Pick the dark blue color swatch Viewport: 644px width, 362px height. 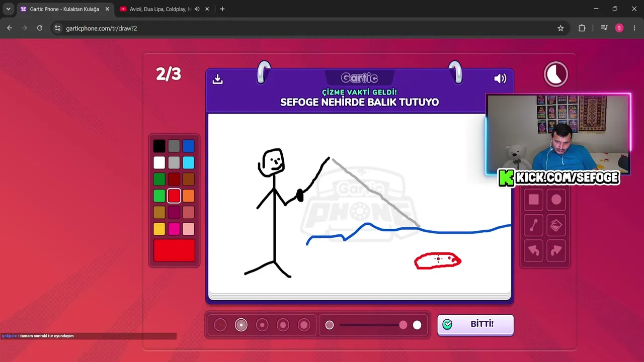(188, 146)
